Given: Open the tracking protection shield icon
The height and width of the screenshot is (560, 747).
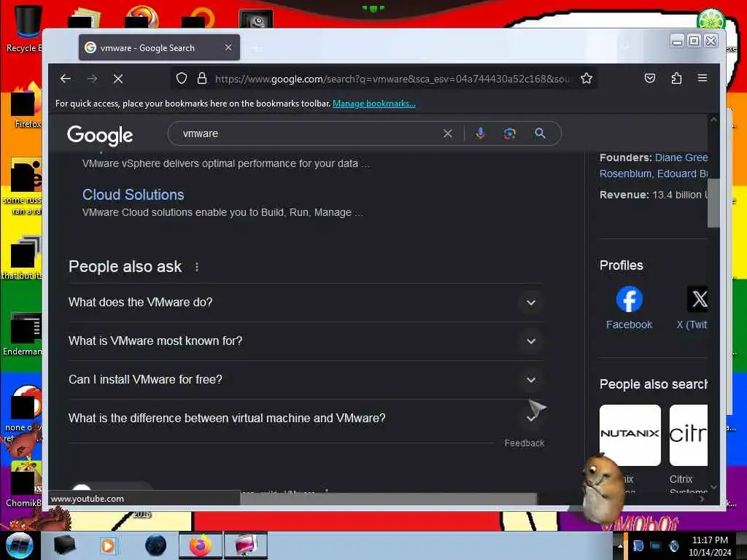Looking at the screenshot, I should pyautogui.click(x=182, y=79).
